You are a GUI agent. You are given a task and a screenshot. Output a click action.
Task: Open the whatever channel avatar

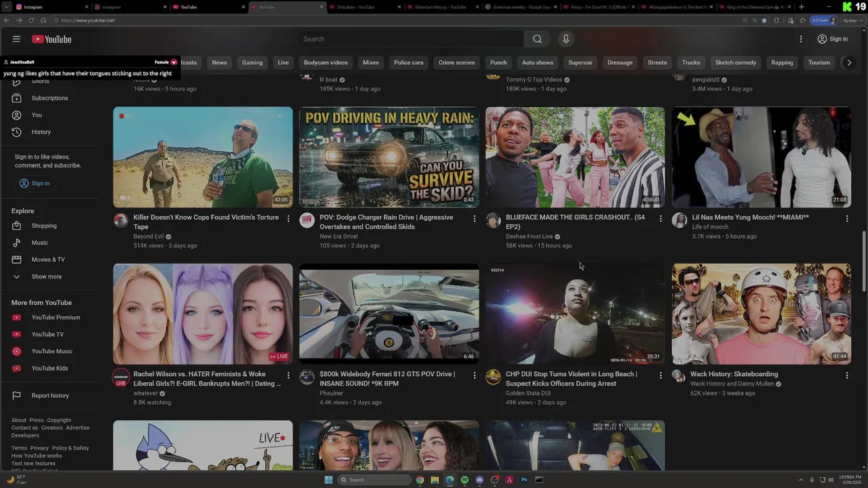click(121, 378)
